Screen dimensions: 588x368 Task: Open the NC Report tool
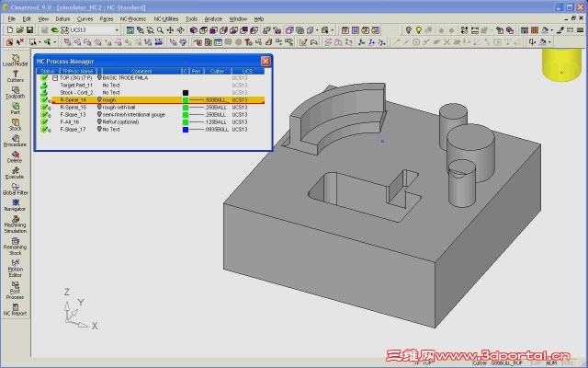tap(15, 310)
